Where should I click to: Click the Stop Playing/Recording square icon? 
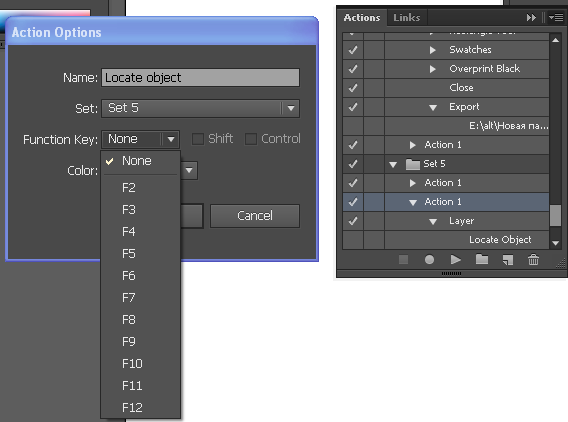click(x=403, y=259)
